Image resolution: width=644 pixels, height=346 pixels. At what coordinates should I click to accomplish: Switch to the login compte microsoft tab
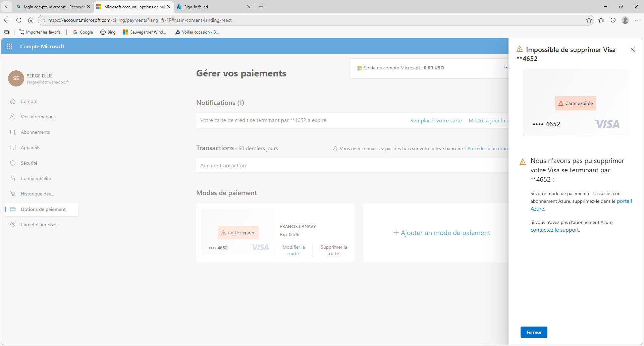click(53, 7)
